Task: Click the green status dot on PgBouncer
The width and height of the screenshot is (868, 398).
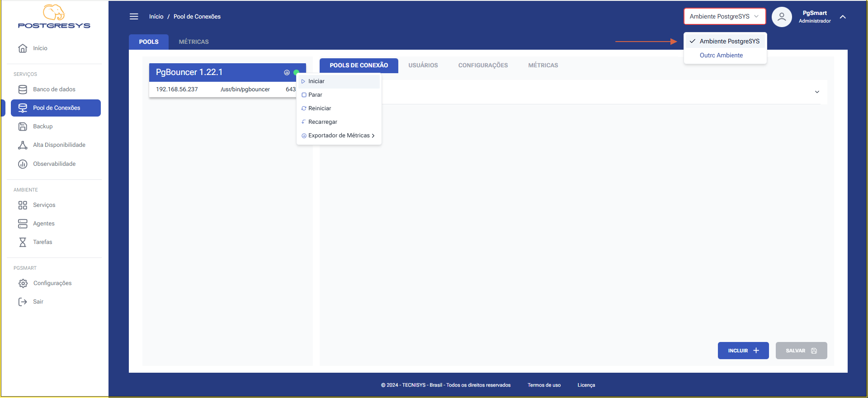Action: tap(296, 72)
